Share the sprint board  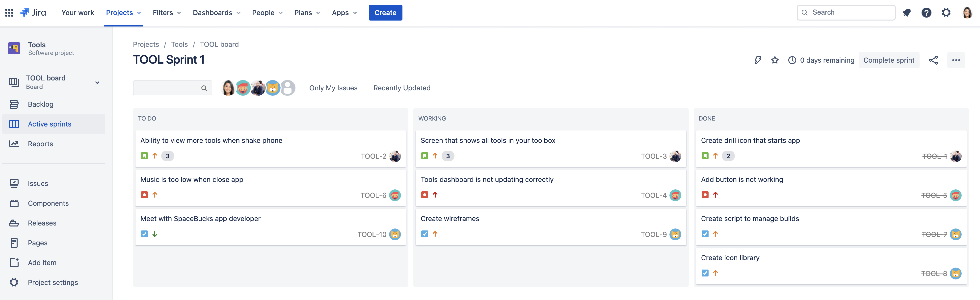pyautogui.click(x=934, y=60)
